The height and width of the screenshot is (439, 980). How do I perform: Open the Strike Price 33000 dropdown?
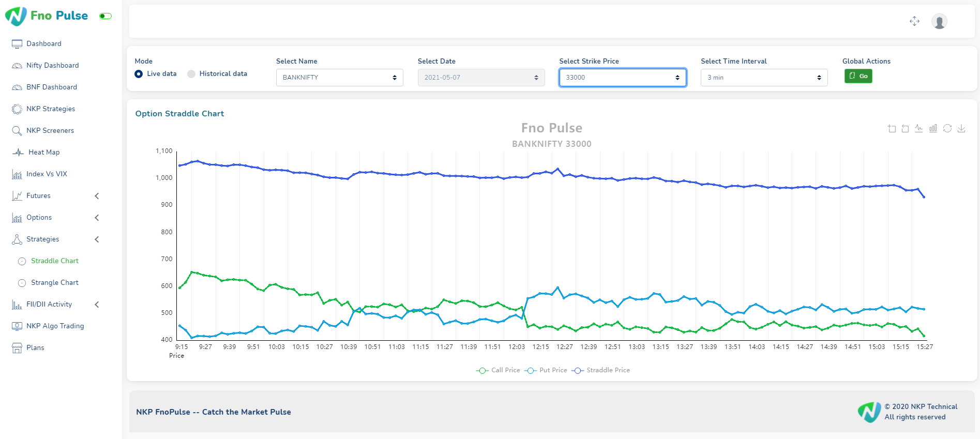point(623,78)
